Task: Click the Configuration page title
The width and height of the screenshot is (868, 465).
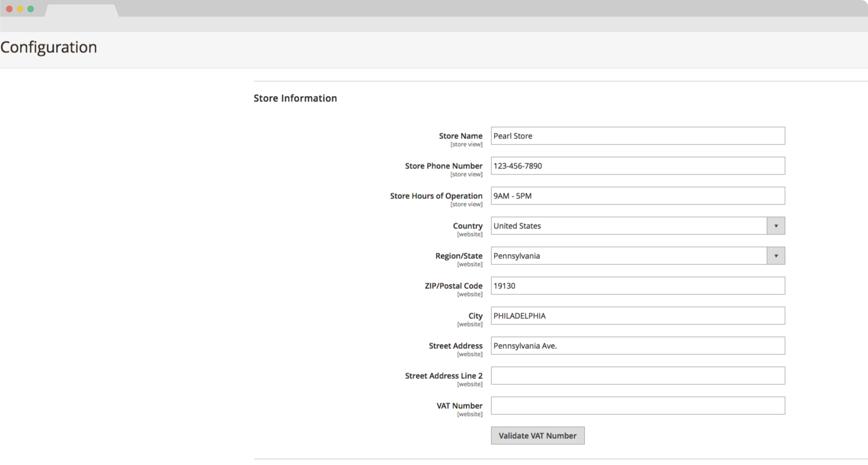Action: point(49,47)
